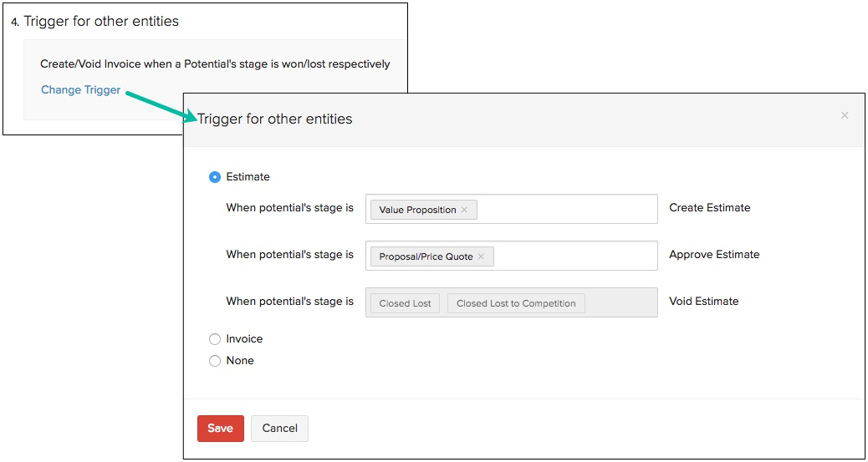868x462 pixels.
Task: Select the Invoice radio option
Action: tap(215, 339)
